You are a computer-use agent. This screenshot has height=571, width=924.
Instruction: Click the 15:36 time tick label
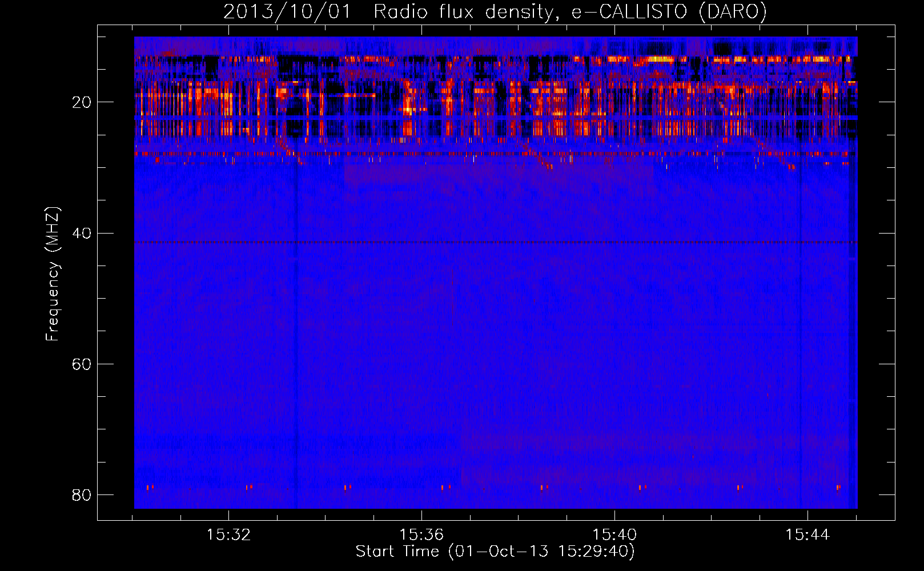tap(421, 535)
